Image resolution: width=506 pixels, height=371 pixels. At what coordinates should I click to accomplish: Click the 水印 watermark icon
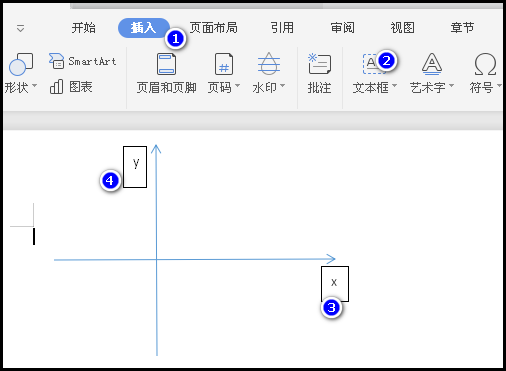[269, 64]
